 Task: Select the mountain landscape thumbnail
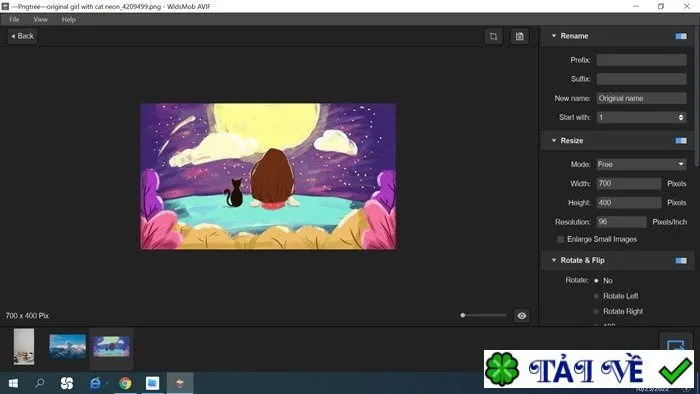(x=67, y=347)
